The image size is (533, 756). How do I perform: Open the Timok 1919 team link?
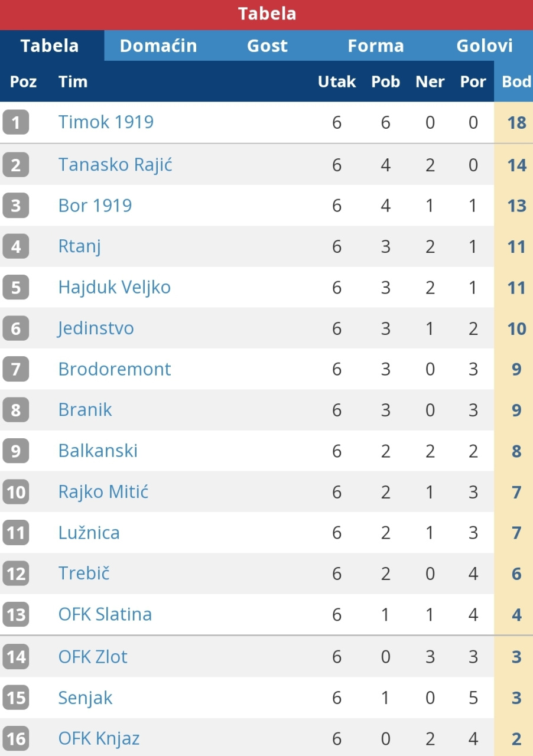tap(106, 122)
